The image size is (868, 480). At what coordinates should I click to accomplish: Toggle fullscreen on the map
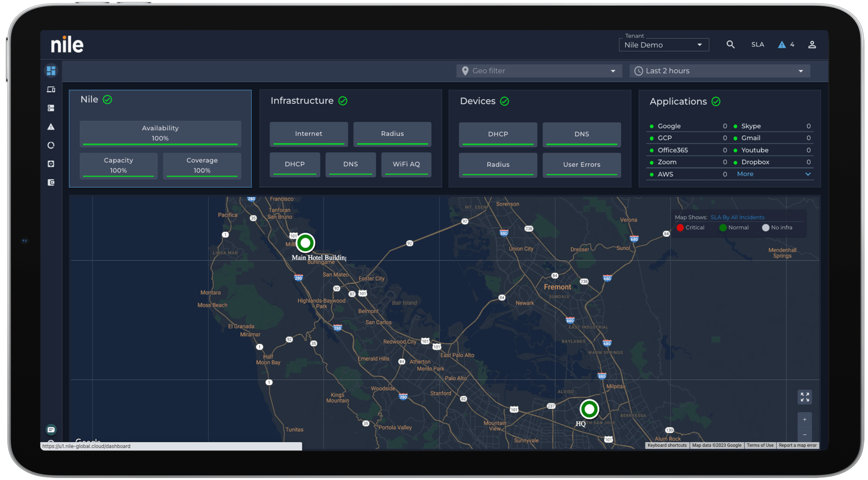(805, 397)
